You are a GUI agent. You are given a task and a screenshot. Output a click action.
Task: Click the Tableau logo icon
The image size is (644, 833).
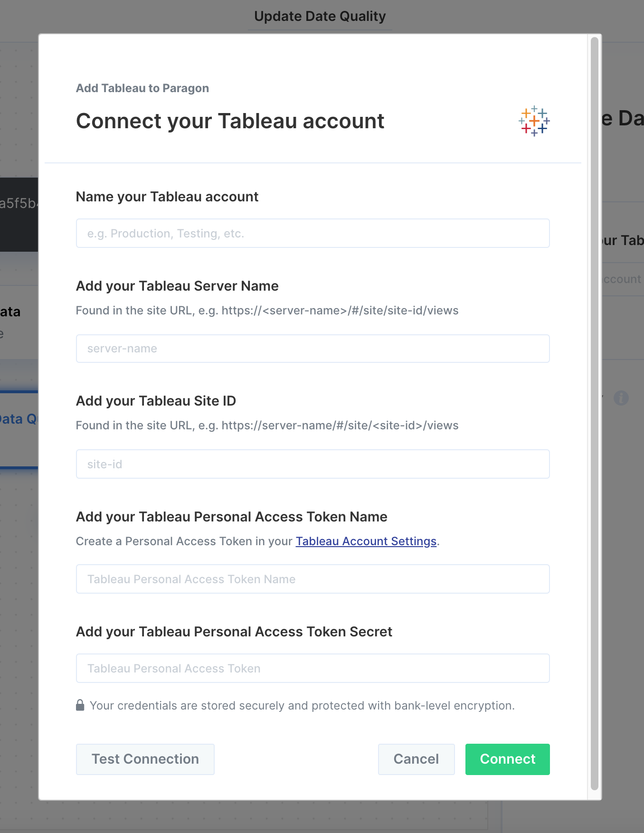click(x=534, y=121)
